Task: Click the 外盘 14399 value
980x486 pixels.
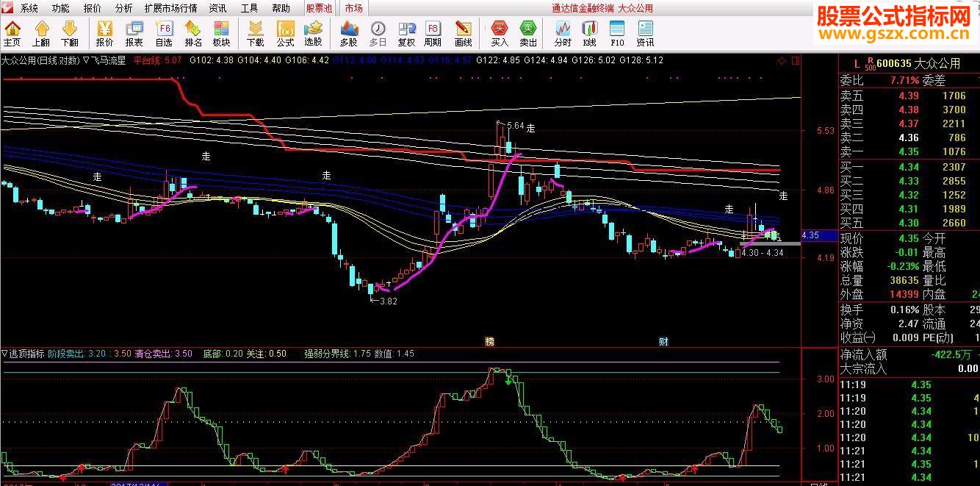Action: click(903, 294)
